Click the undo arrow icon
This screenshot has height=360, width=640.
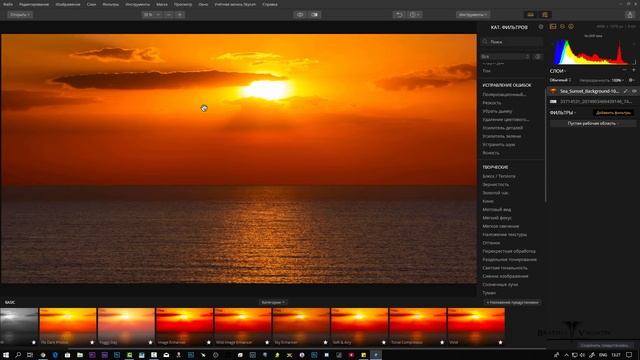[399, 15]
